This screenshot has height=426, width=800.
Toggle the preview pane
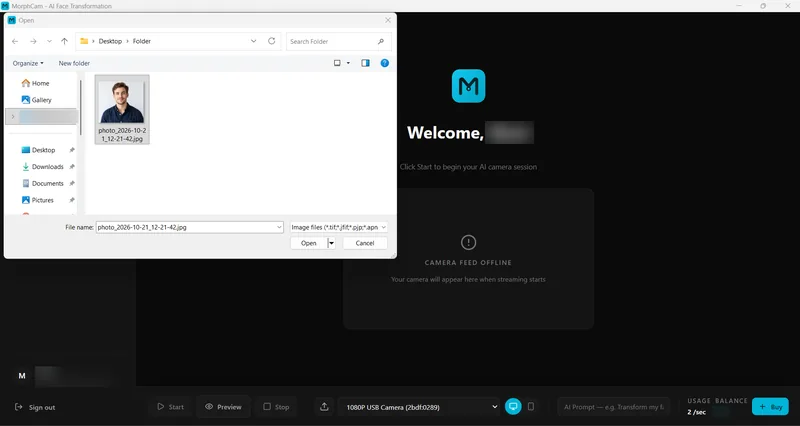point(365,63)
